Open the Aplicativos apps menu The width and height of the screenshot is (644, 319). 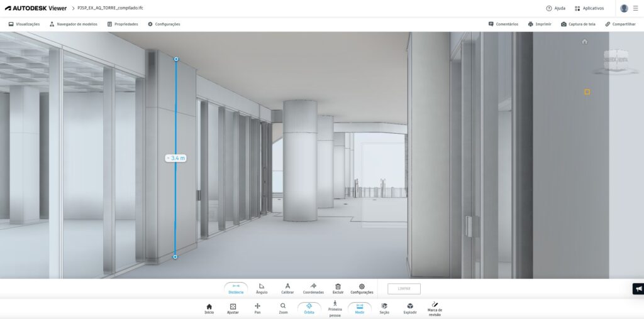click(589, 8)
